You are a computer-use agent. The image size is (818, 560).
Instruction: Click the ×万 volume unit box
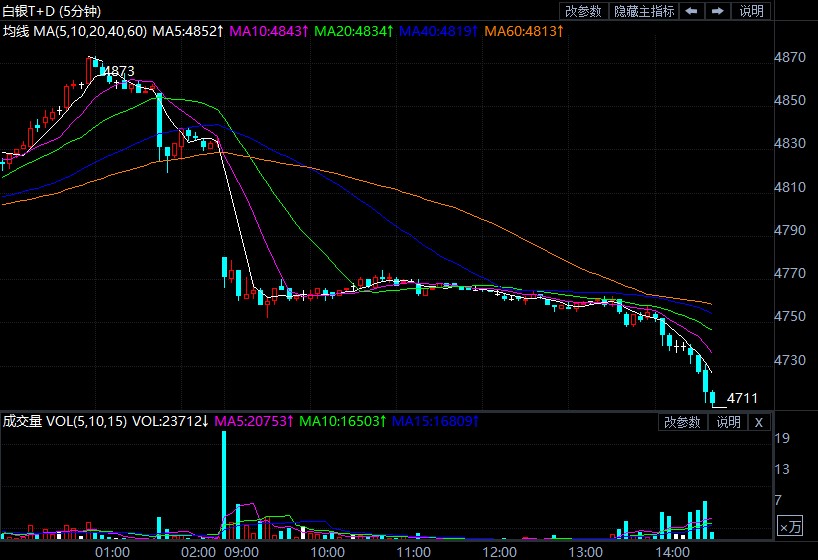tap(789, 525)
